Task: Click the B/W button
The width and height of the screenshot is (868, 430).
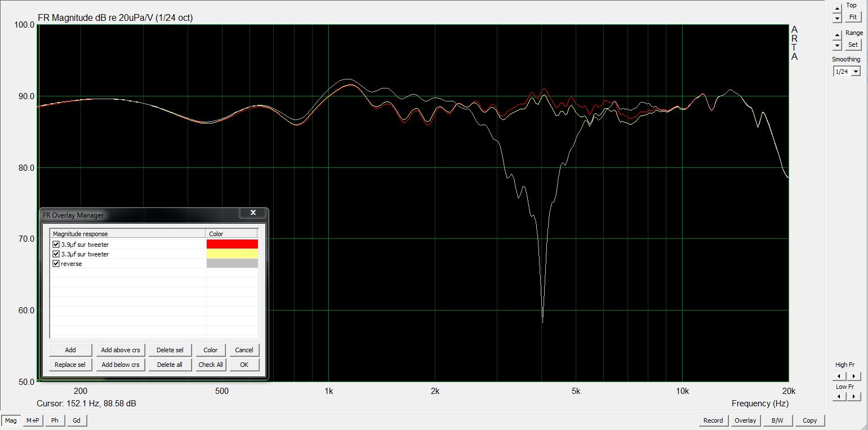Action: [x=777, y=420]
